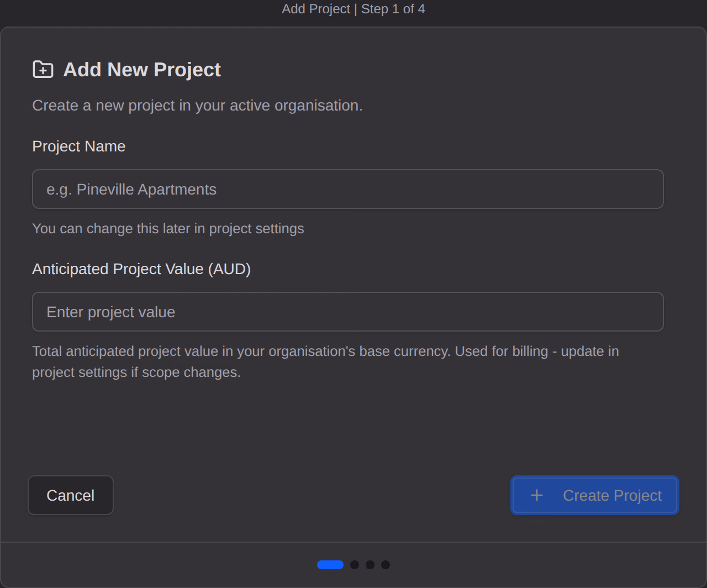
Task: Click the Create Project button
Action: [x=595, y=495]
